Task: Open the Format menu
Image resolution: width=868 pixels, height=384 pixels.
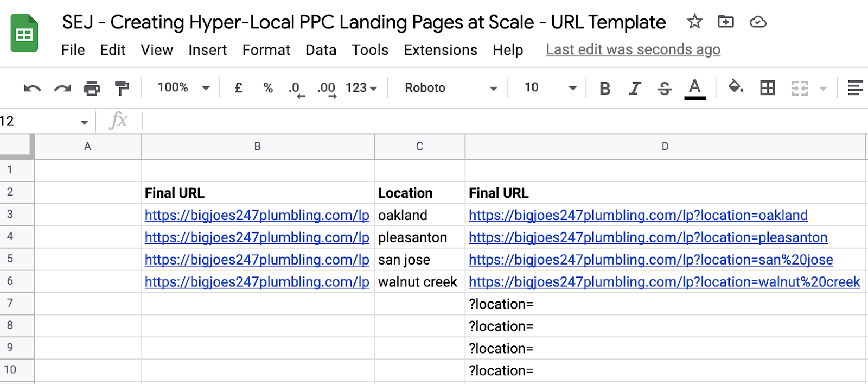Action: (x=266, y=50)
